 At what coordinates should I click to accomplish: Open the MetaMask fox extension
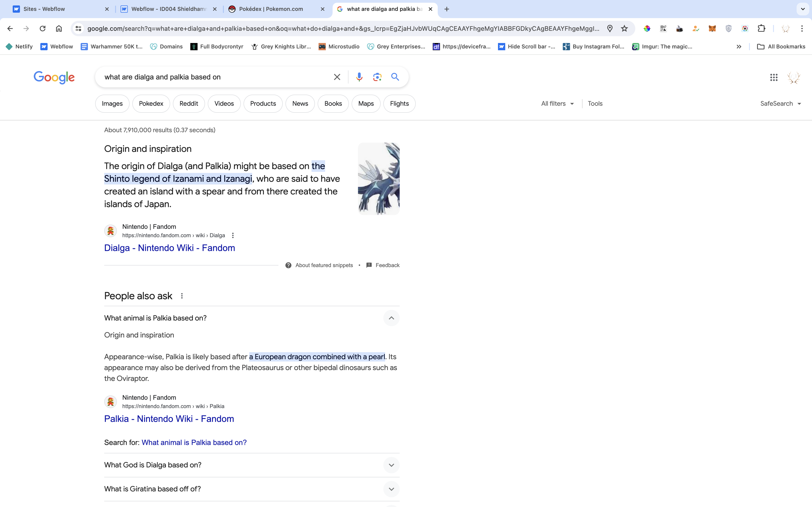(x=712, y=29)
